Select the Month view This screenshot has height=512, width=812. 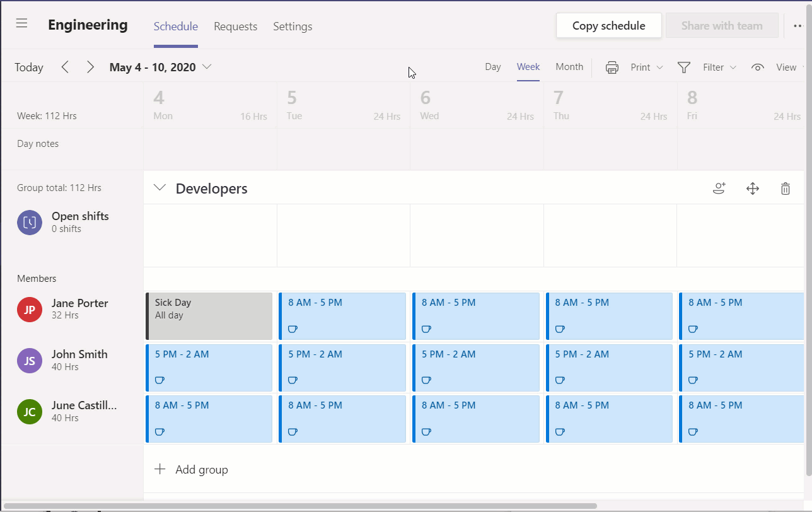pos(569,66)
